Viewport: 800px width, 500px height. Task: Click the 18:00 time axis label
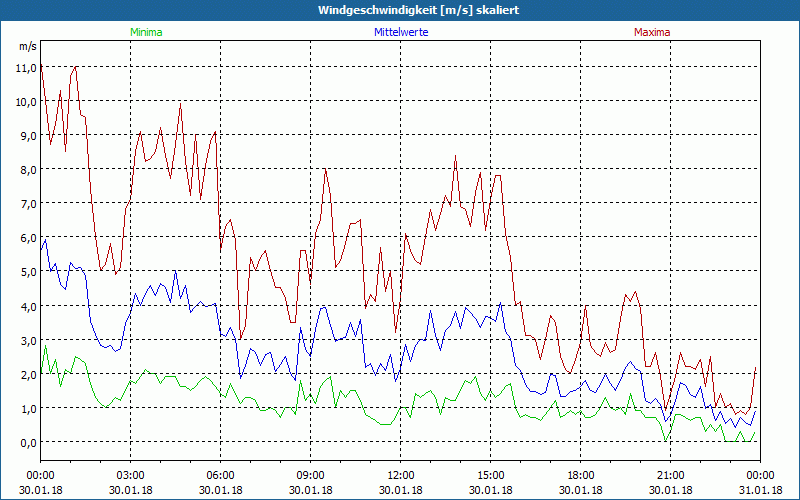point(581,476)
